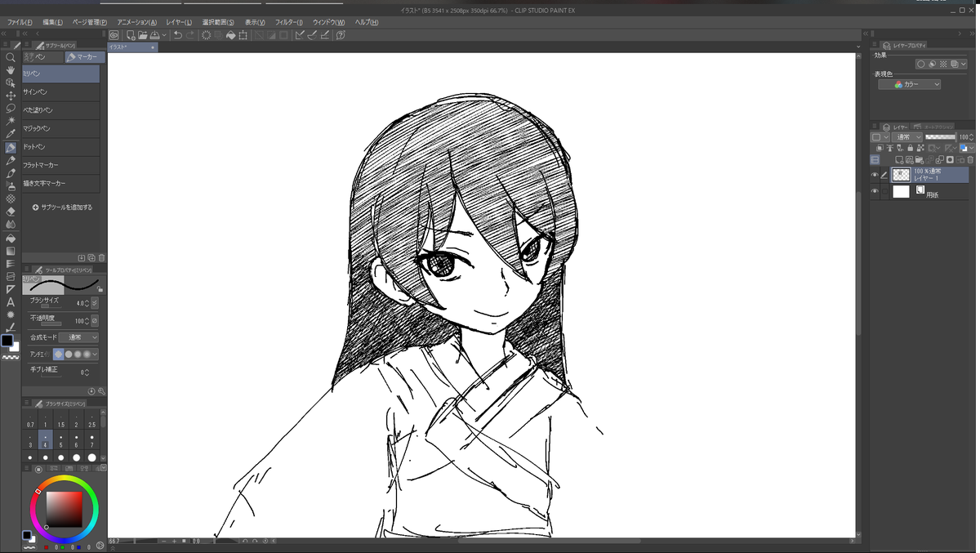Switch to the マーカー sub tool tab
The height and width of the screenshot is (553, 980).
tap(84, 57)
